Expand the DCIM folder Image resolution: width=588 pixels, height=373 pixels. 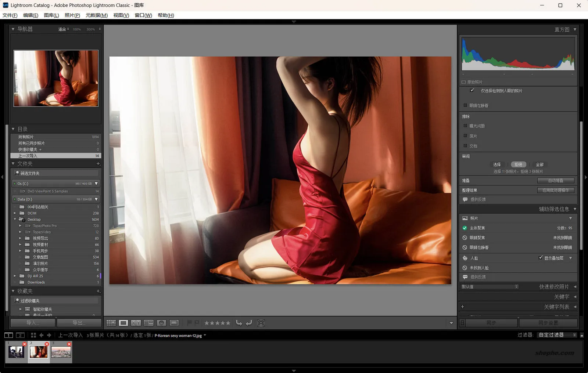(x=15, y=213)
